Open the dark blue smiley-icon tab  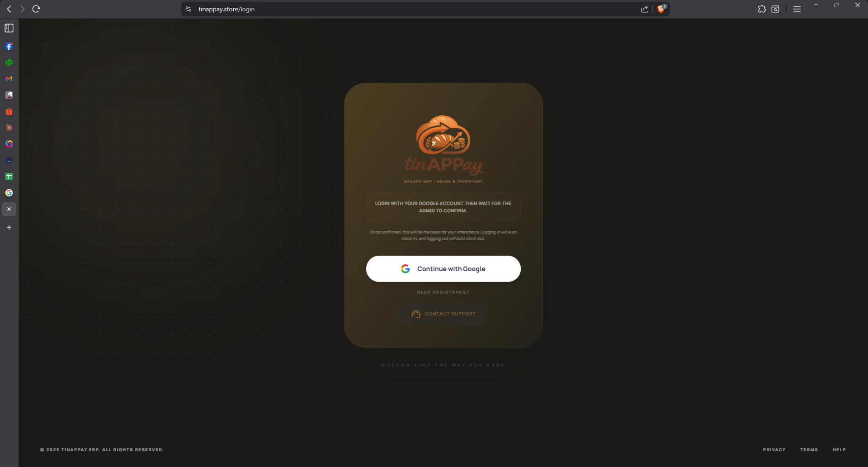[9, 160]
